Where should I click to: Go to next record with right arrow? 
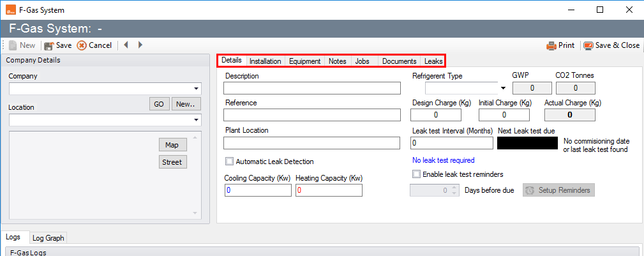(x=140, y=45)
